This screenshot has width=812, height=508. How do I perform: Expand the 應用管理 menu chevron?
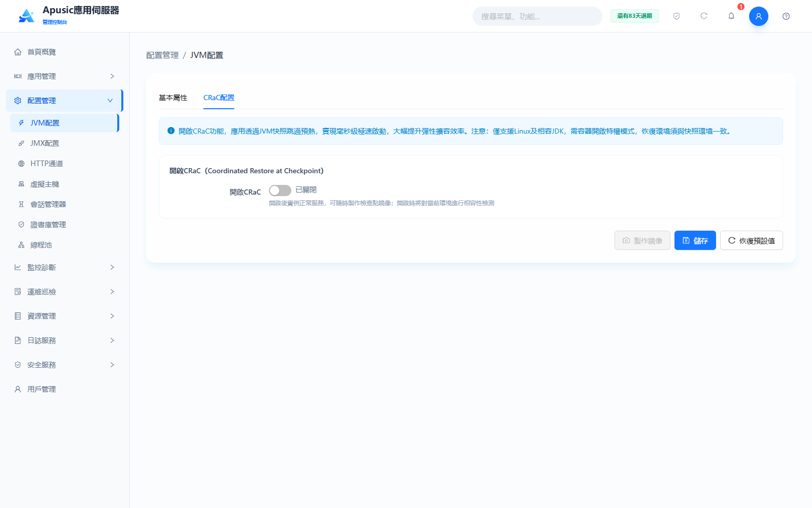pos(112,76)
